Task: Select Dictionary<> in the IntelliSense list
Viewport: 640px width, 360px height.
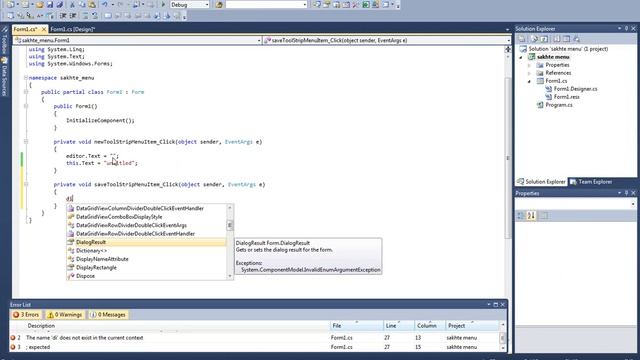Action: (x=147, y=251)
